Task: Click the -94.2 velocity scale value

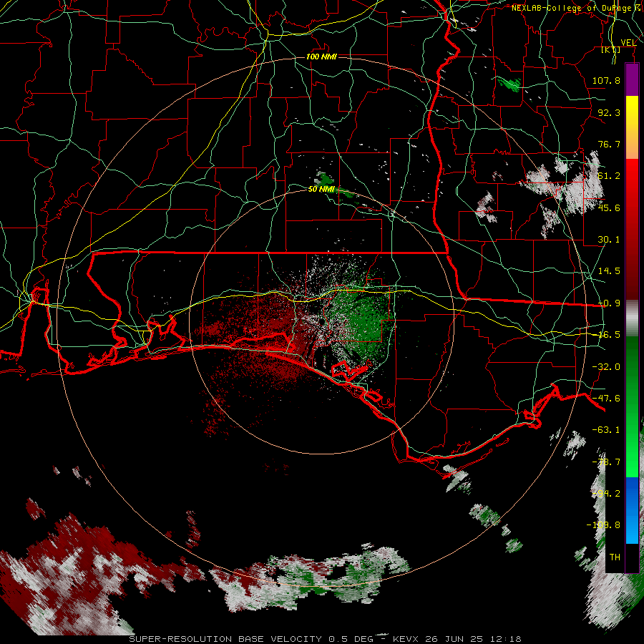Action: click(x=606, y=494)
